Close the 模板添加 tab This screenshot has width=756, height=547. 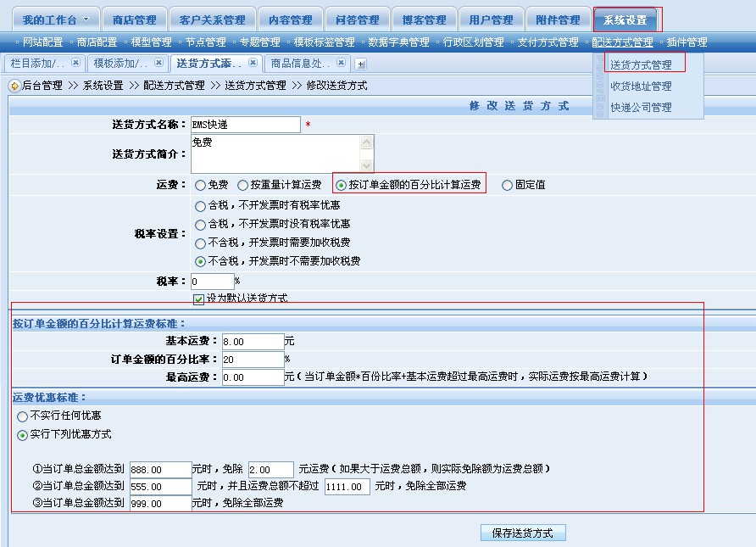click(x=158, y=63)
